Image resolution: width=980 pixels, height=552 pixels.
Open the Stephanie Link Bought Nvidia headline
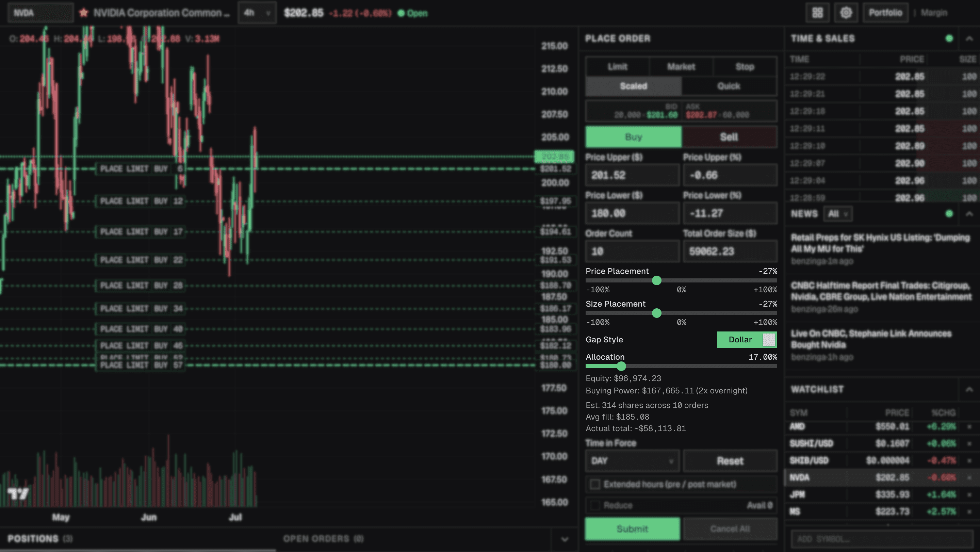coord(871,339)
